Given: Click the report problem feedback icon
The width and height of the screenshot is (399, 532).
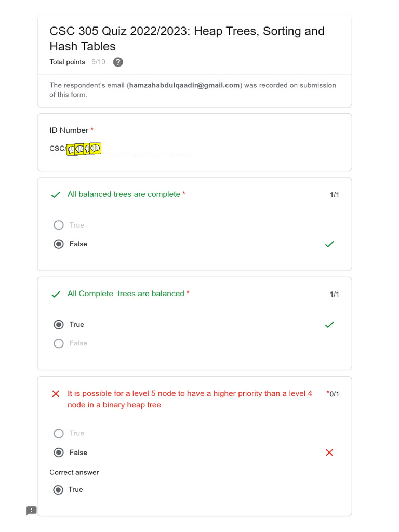Looking at the screenshot, I should click(x=32, y=510).
